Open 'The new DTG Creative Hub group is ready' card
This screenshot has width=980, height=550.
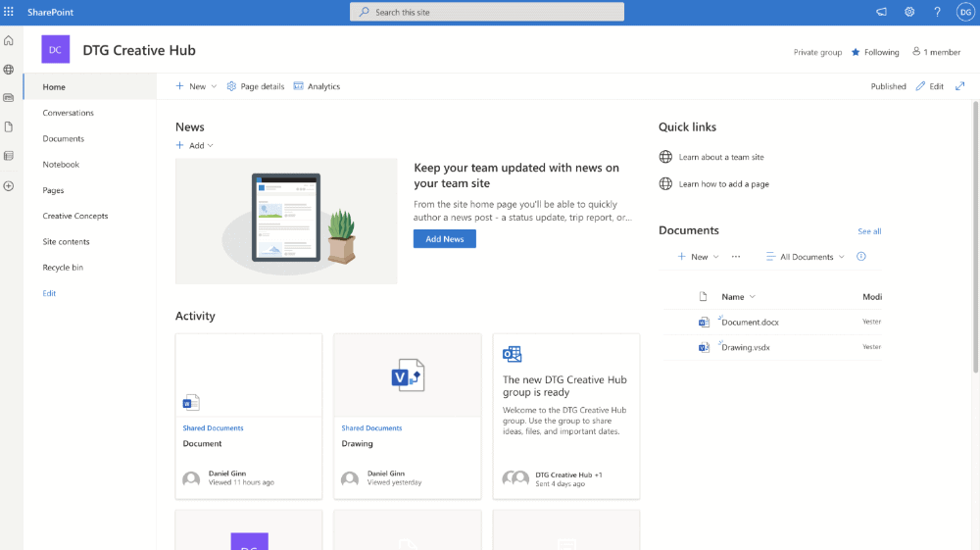coord(566,417)
